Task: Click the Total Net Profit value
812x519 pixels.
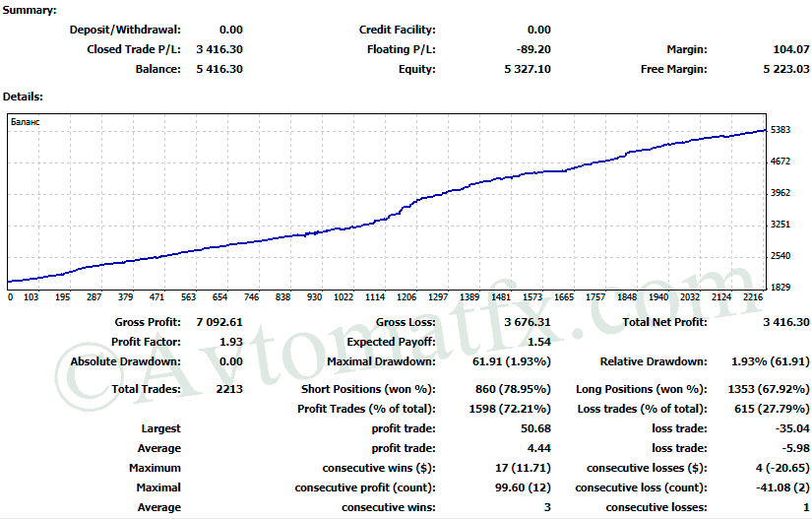Action: (x=785, y=323)
